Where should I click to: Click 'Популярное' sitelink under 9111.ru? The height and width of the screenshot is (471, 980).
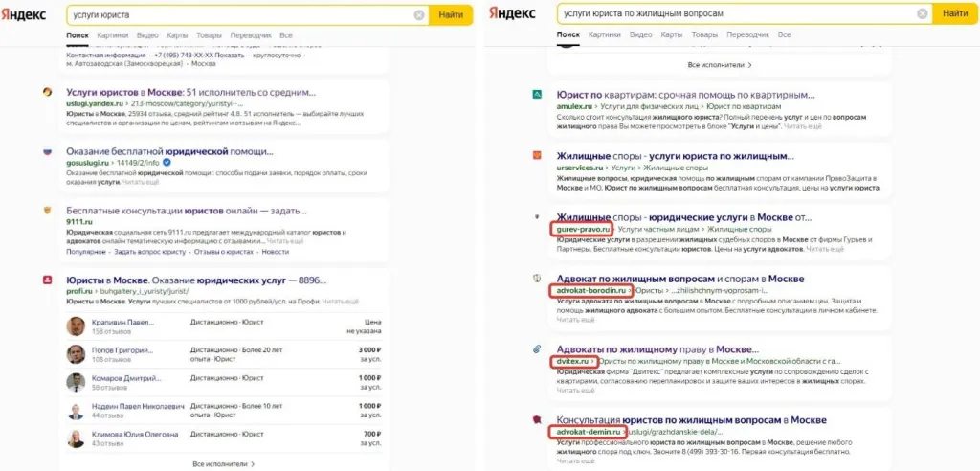coord(86,252)
